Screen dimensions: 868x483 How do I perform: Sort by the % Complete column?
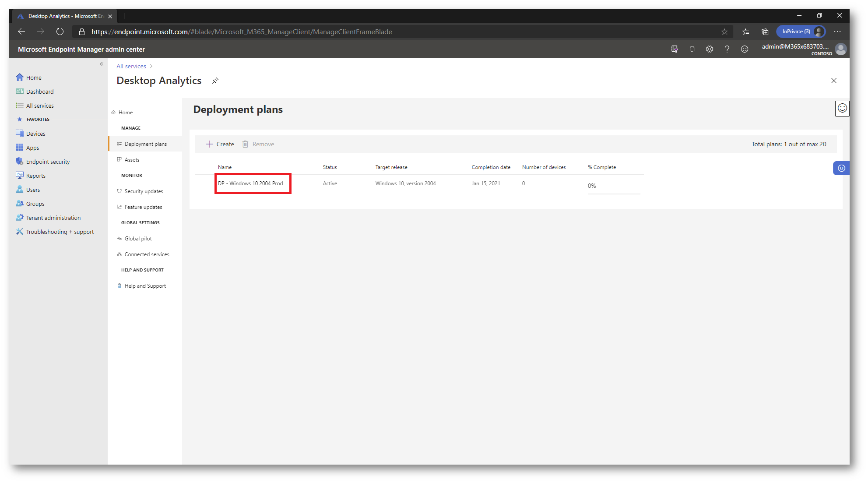pyautogui.click(x=602, y=167)
